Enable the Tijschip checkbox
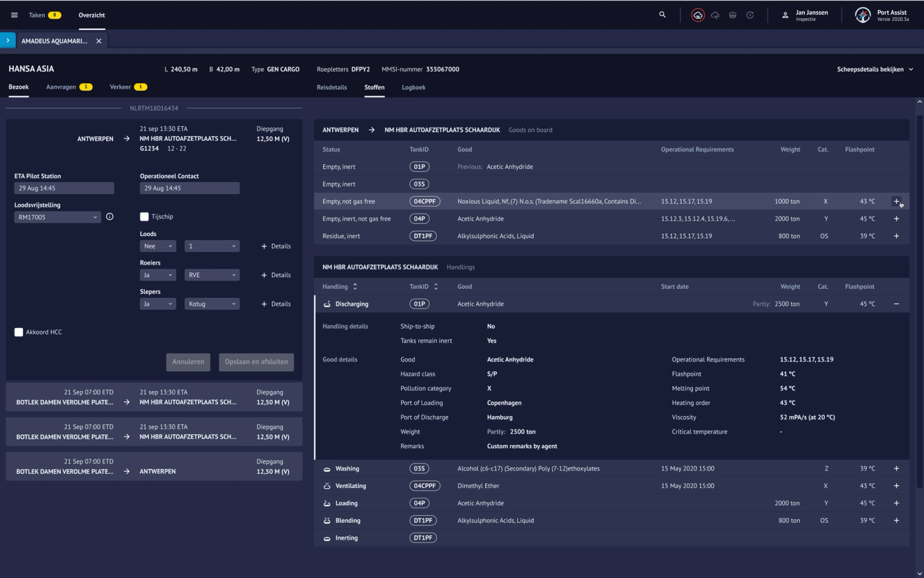 [x=144, y=217]
